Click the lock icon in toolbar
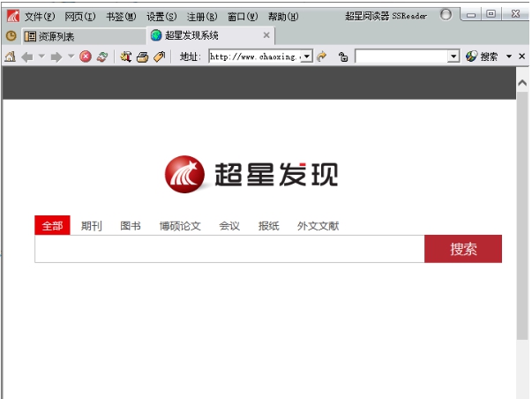 pos(343,56)
